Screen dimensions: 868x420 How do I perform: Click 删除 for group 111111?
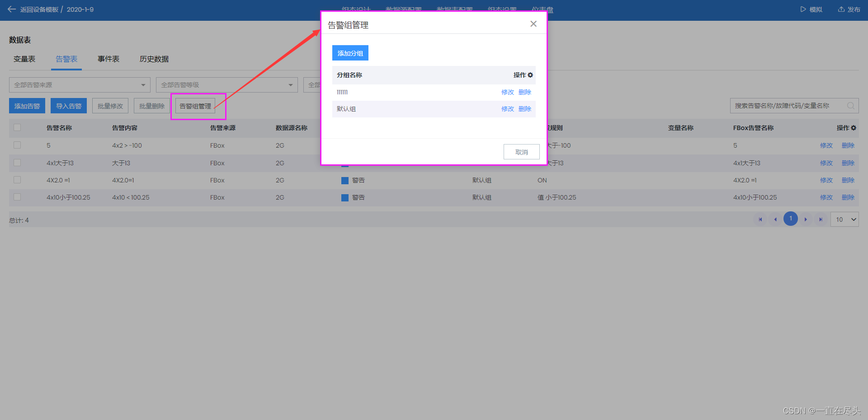pyautogui.click(x=525, y=92)
